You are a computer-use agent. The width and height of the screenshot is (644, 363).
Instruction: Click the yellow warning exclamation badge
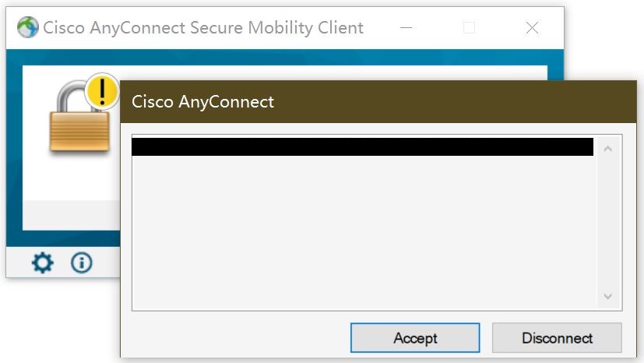click(x=102, y=92)
